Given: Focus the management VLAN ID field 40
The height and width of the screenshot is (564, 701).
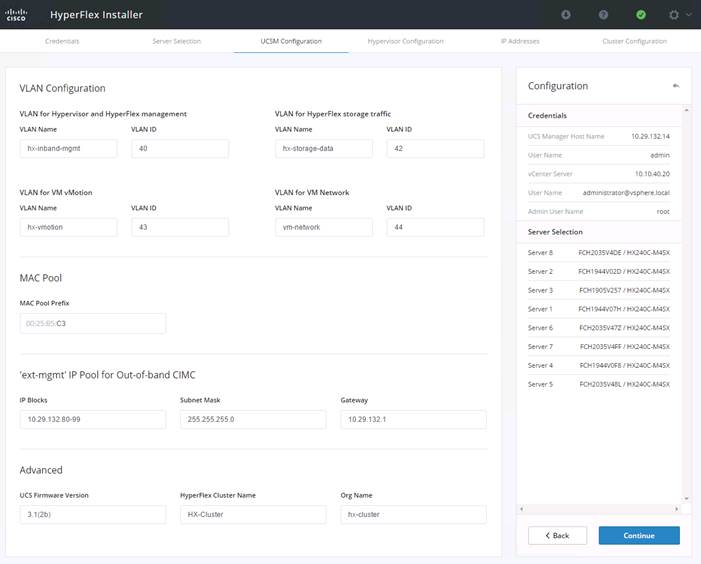Looking at the screenshot, I should [180, 148].
